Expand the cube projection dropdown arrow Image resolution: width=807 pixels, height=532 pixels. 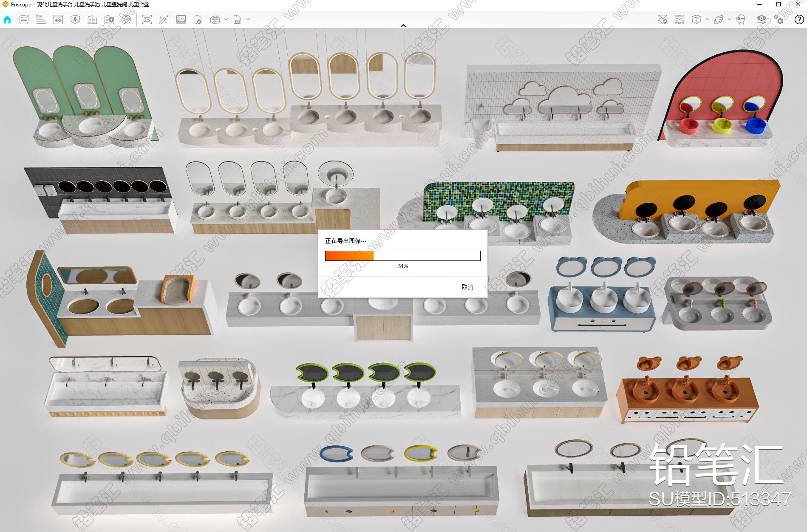click(x=708, y=19)
